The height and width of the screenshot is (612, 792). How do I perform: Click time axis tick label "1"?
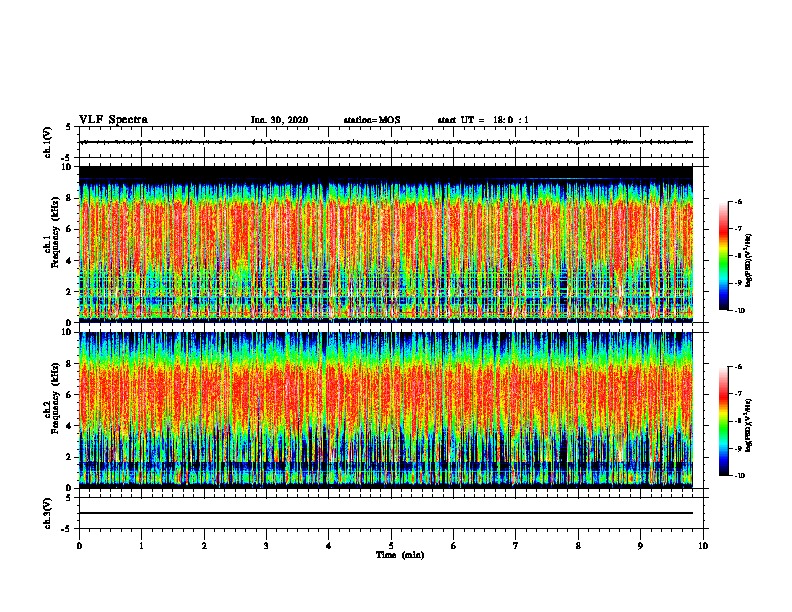click(x=141, y=546)
